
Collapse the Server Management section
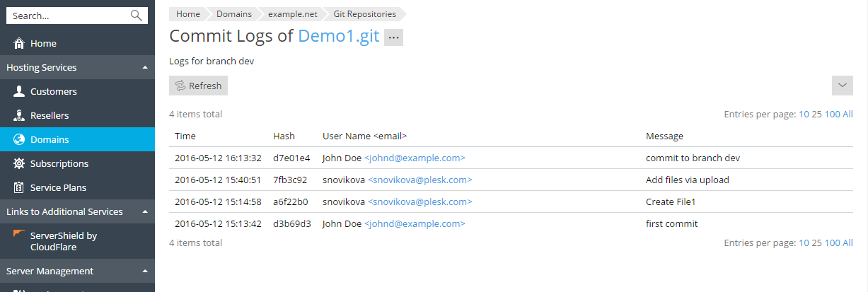145,271
